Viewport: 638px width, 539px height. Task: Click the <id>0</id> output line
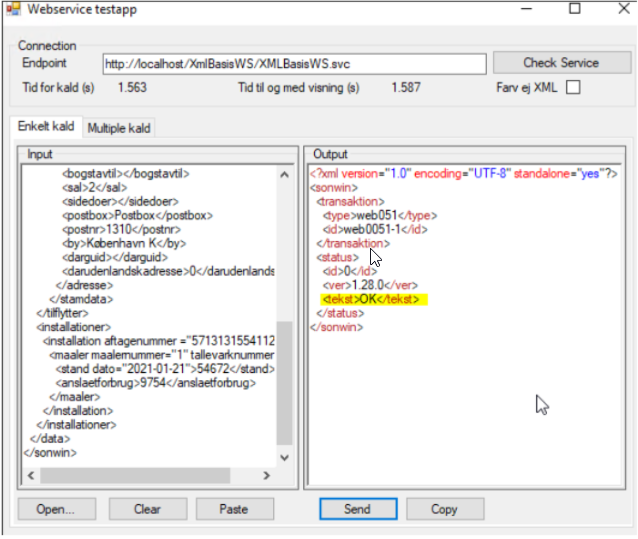click(350, 271)
